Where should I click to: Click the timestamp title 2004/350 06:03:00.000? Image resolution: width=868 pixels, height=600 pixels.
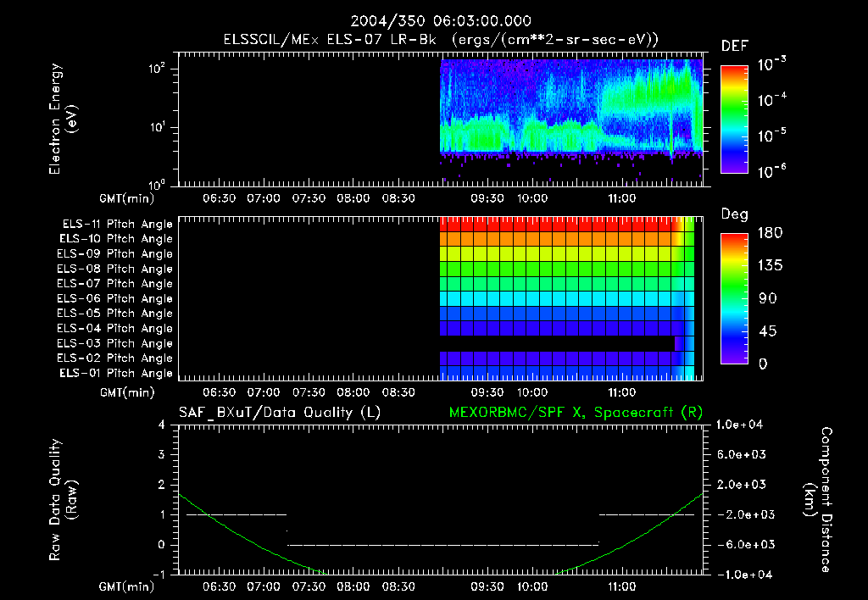click(x=441, y=21)
